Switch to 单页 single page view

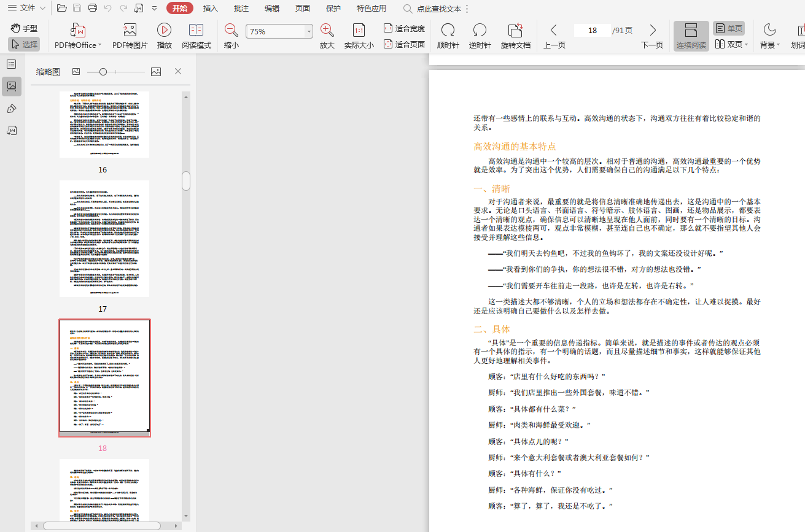tap(728, 28)
